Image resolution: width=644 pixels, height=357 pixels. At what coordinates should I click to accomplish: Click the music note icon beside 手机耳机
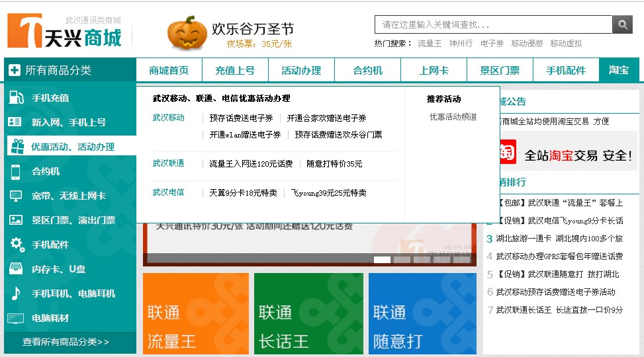tap(16, 294)
